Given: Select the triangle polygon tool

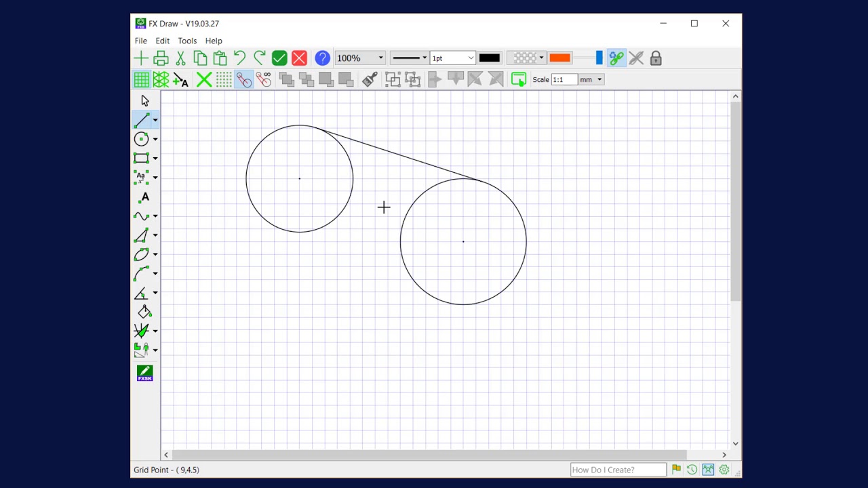Looking at the screenshot, I should (x=141, y=235).
